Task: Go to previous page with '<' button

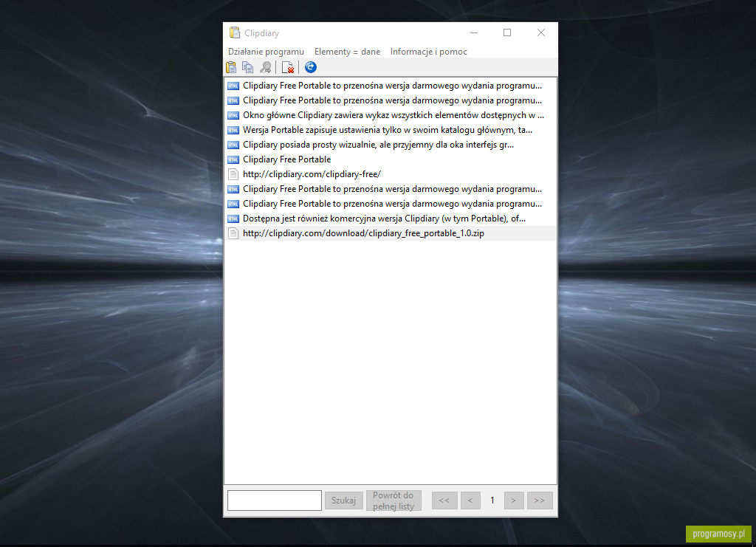Action: click(x=470, y=500)
